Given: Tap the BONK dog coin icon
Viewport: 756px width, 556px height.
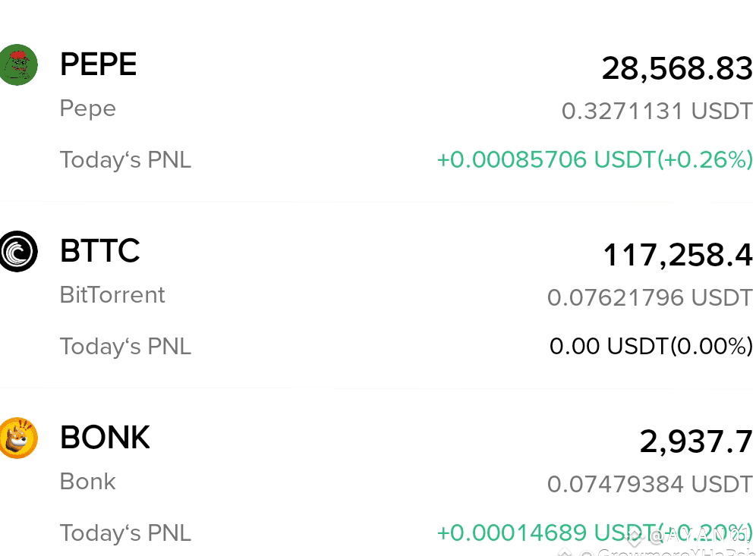Looking at the screenshot, I should pos(18,438).
